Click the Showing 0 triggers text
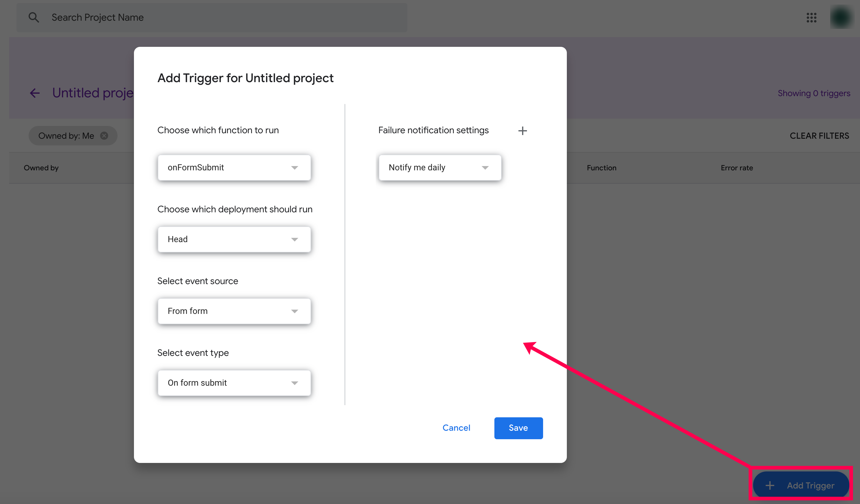 [814, 93]
